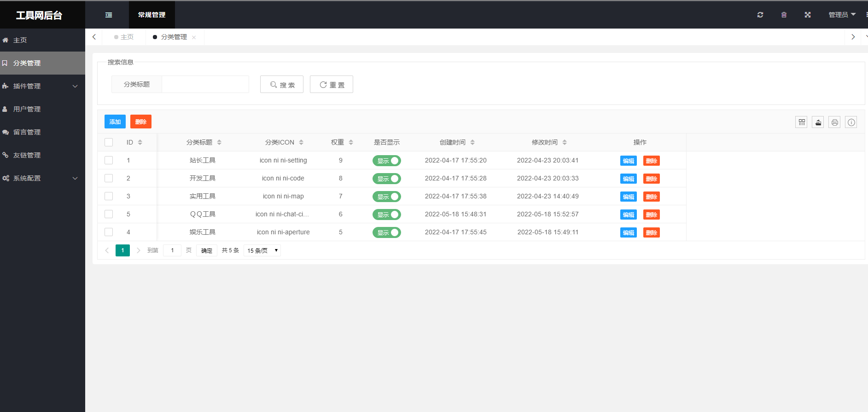Click the print table icon
Image resolution: width=868 pixels, height=412 pixels.
click(x=834, y=122)
